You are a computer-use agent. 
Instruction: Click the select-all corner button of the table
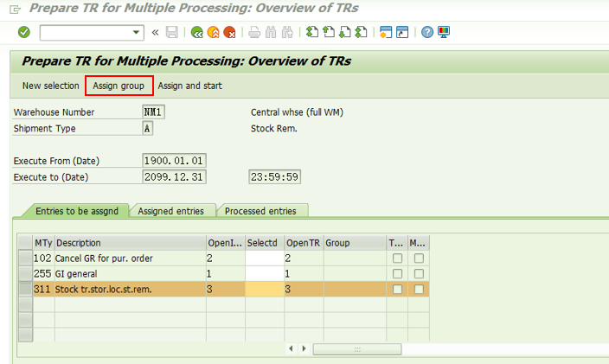coord(25,243)
